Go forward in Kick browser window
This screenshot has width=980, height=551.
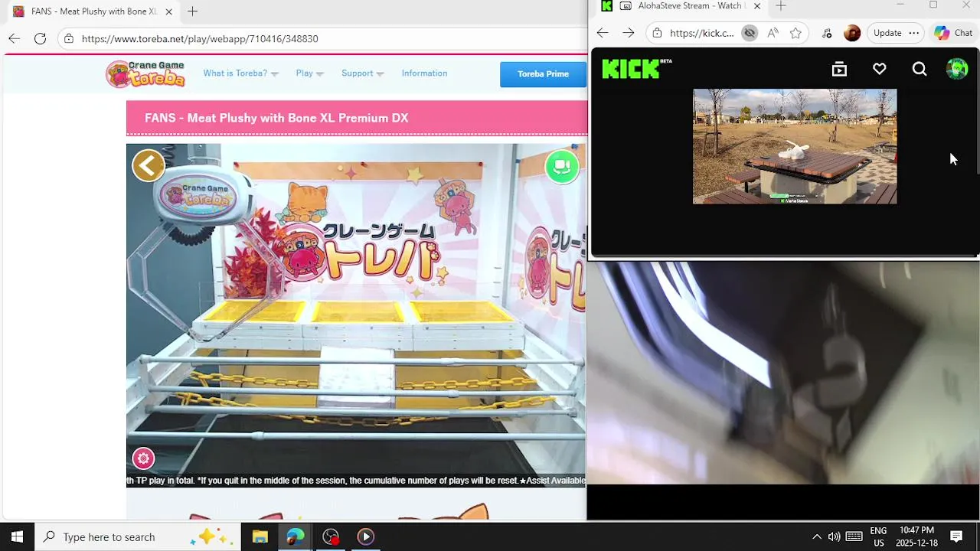[x=629, y=33]
